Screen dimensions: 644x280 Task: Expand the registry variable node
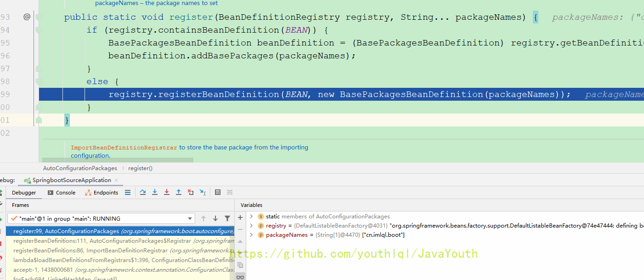coord(251,226)
